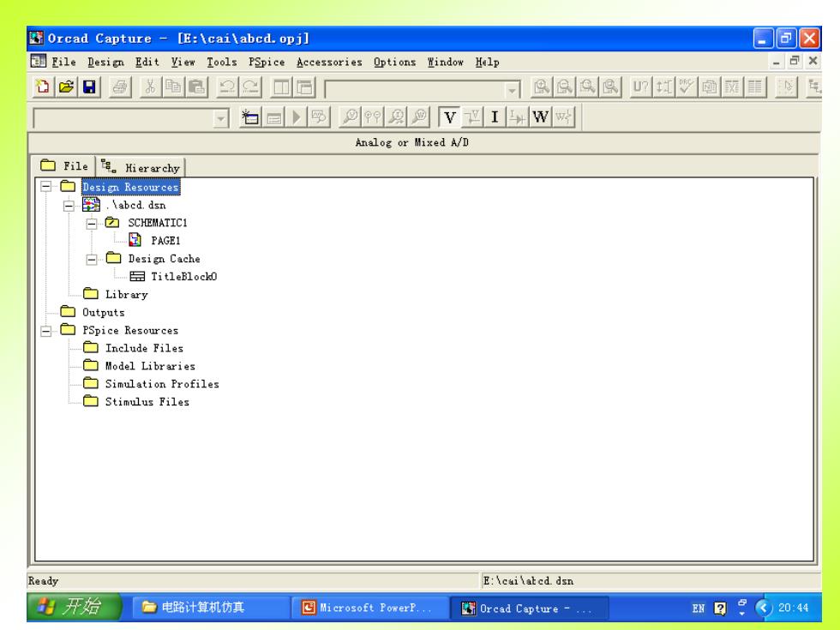This screenshot has width=840, height=630.
Task: Toggle bias current display with I button
Action: click(495, 117)
